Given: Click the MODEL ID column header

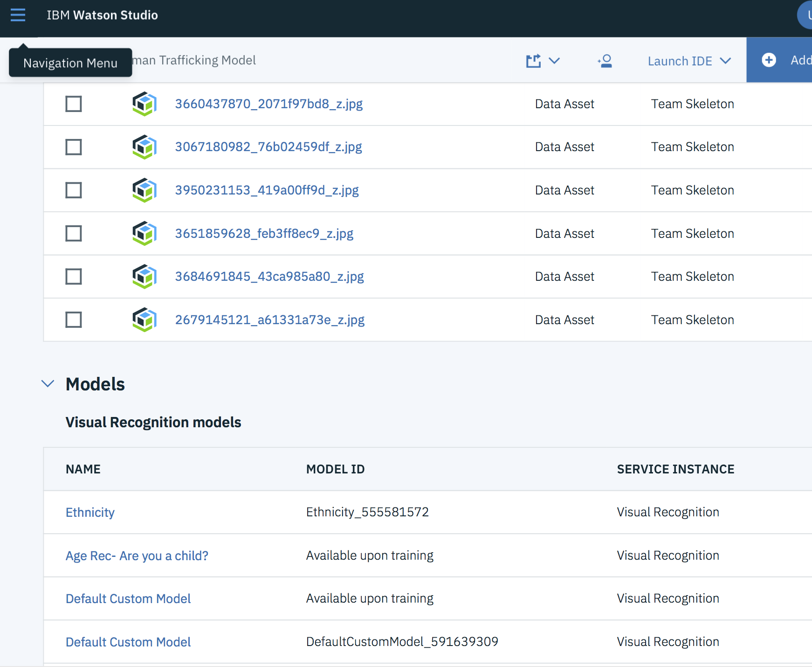Looking at the screenshot, I should [x=335, y=469].
